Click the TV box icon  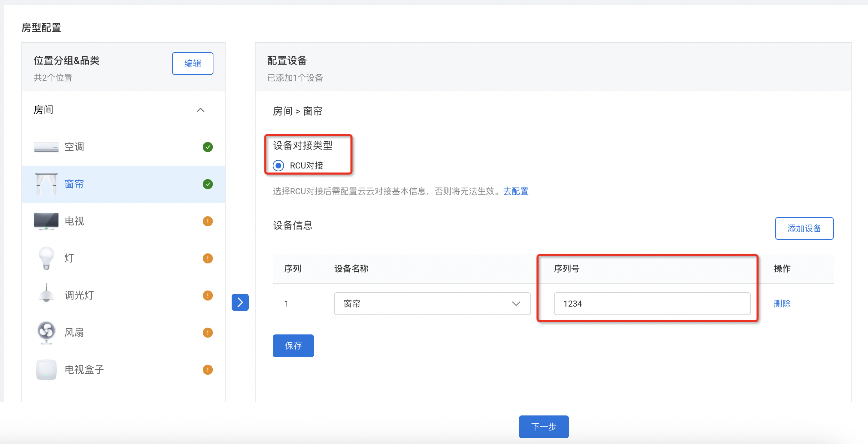pos(46,369)
